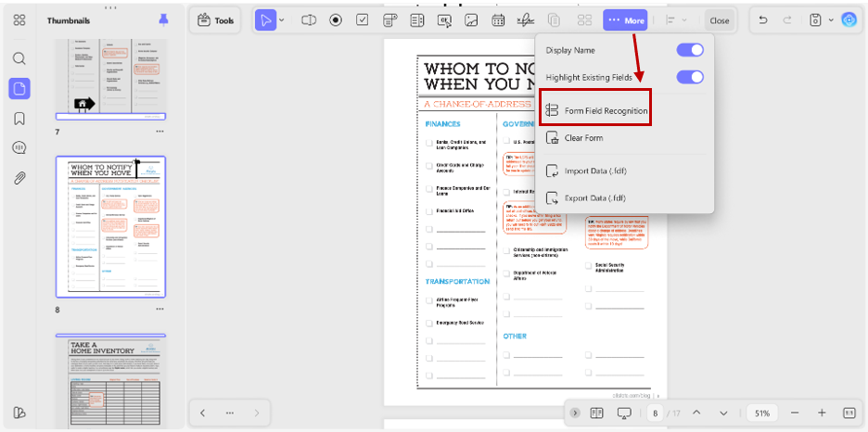Choose the digital signature field tool
Screen dimensions: 868x432
tap(525, 20)
